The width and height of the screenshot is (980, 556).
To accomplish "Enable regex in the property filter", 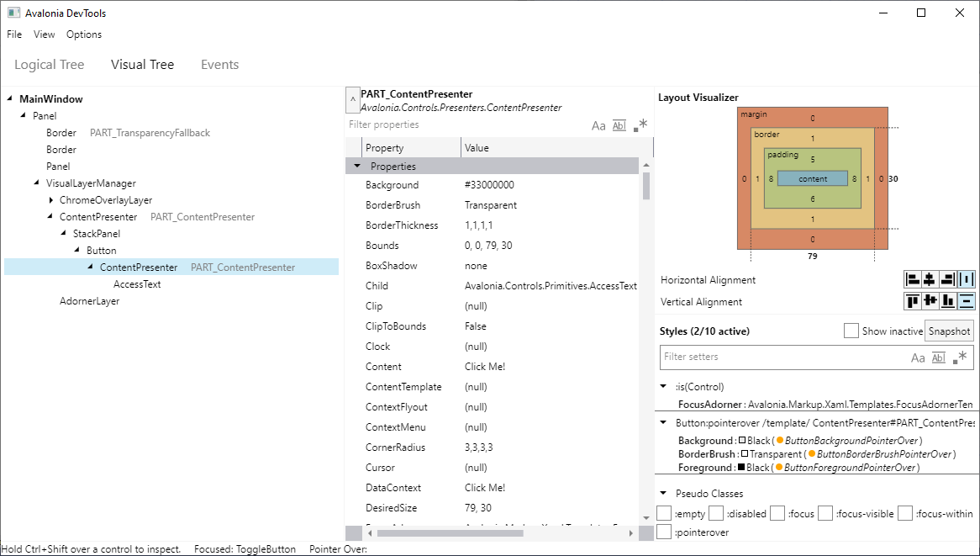I will pos(640,125).
